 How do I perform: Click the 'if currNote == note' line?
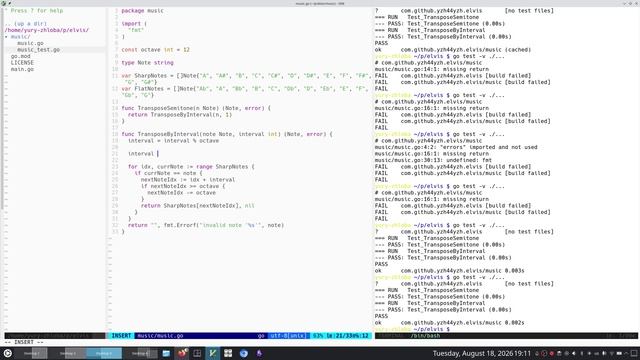(x=168, y=173)
